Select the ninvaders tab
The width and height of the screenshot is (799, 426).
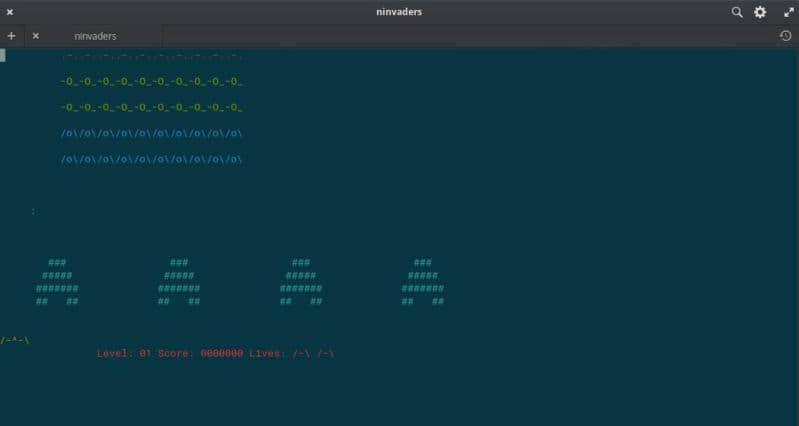96,35
